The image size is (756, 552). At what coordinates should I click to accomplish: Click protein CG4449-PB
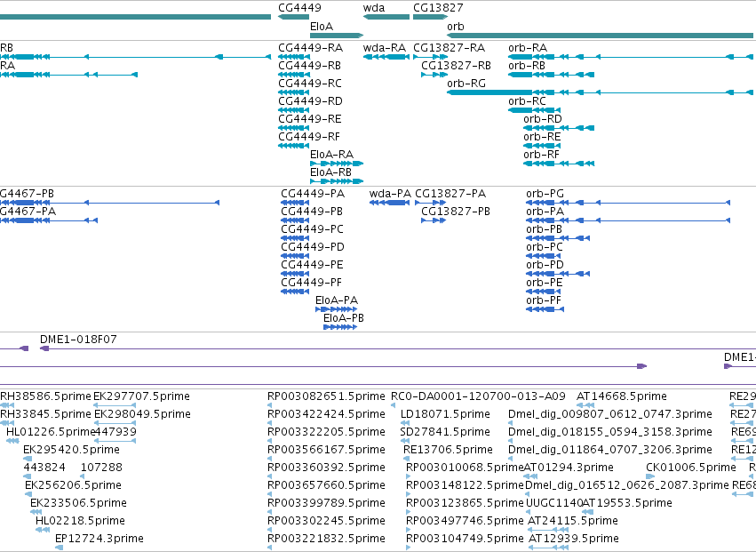pos(295,220)
